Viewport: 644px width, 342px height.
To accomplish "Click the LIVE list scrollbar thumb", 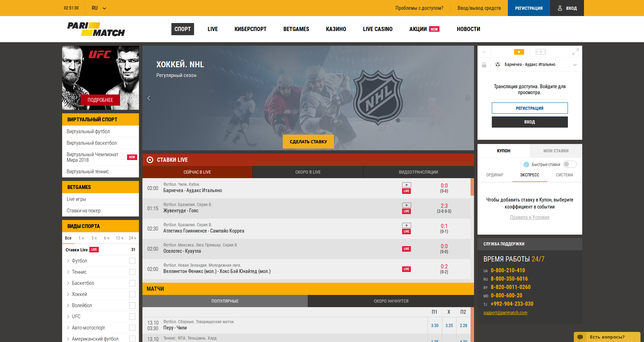I will (x=472, y=187).
